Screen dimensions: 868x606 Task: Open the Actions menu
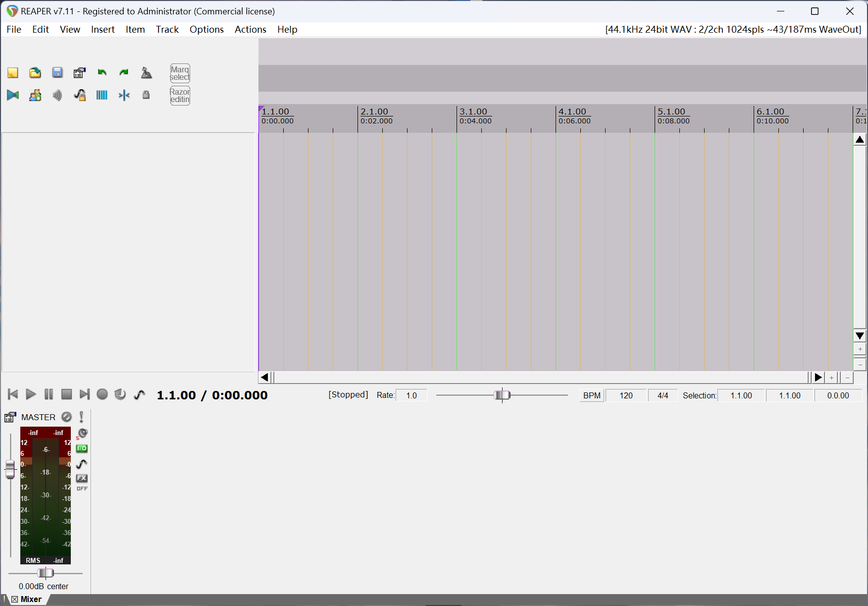coord(250,29)
